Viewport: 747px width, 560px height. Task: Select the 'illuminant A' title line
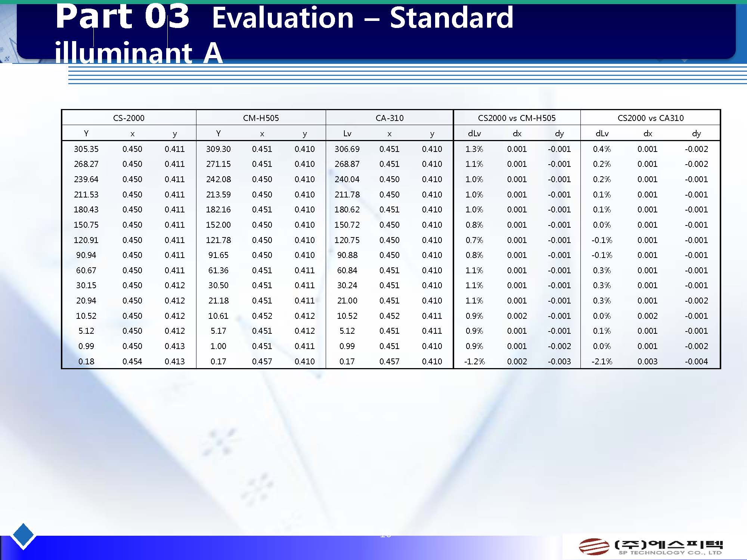139,52
